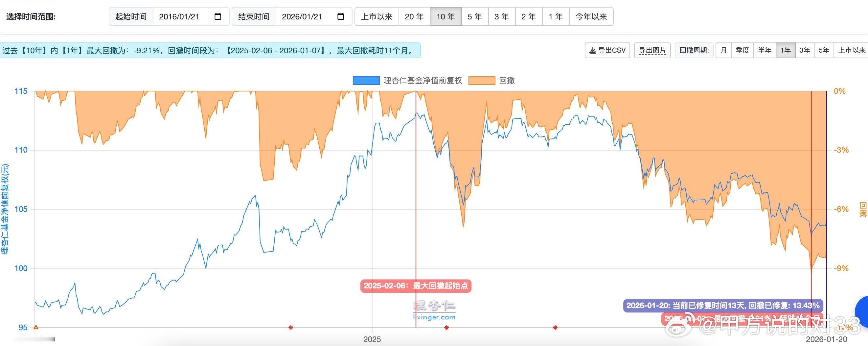Screen dimensions: 868x346
Task: Click the 导出CSV export button
Action: coord(607,50)
